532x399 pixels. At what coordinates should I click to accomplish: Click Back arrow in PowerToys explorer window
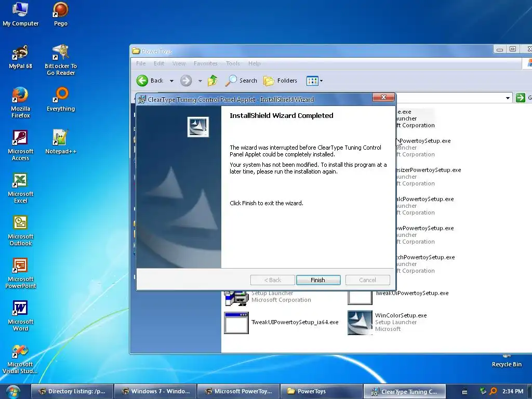point(142,81)
